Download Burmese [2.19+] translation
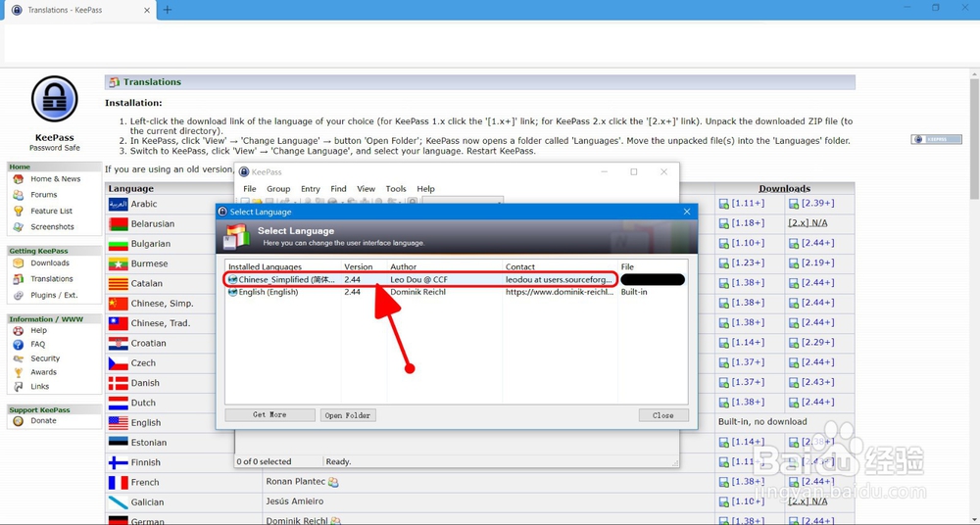980x525 pixels. click(x=817, y=263)
